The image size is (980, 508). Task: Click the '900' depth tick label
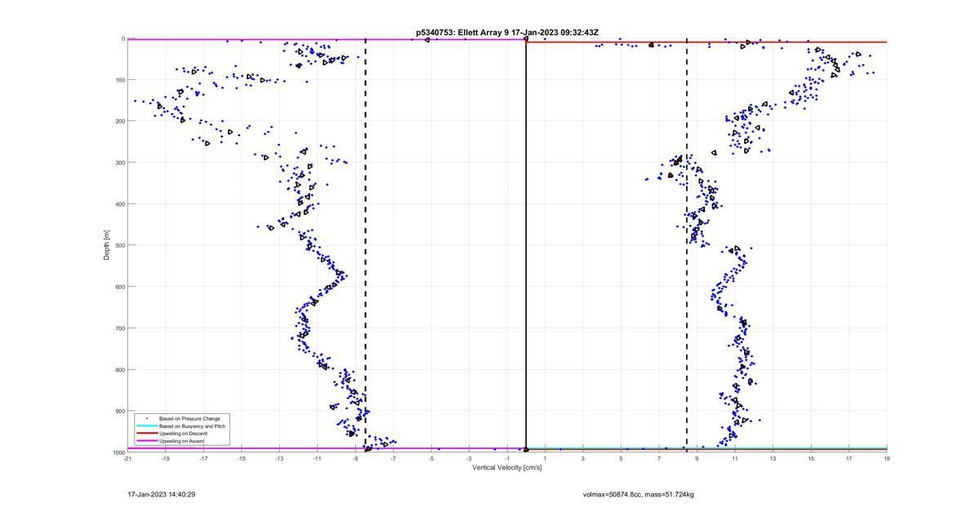[120, 411]
